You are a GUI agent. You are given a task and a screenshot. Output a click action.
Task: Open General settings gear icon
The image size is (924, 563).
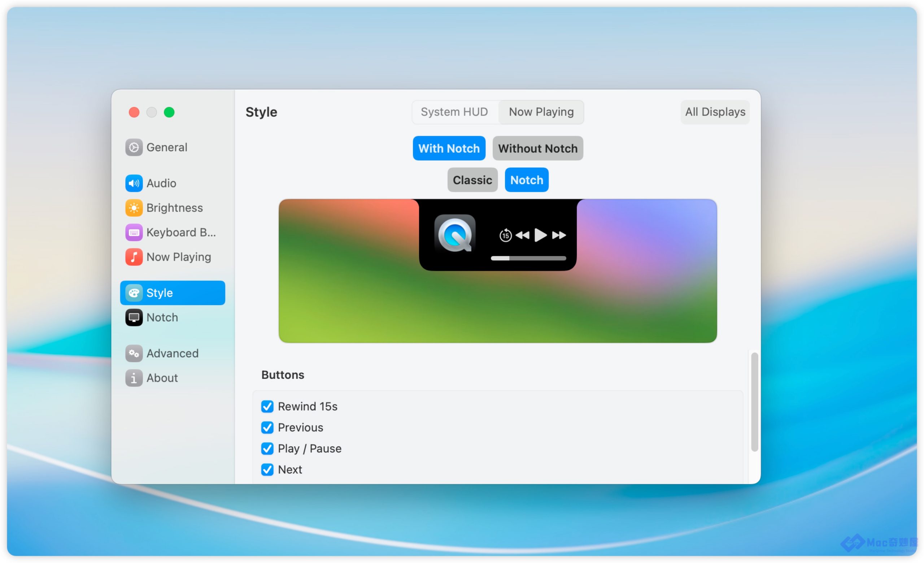[134, 147]
